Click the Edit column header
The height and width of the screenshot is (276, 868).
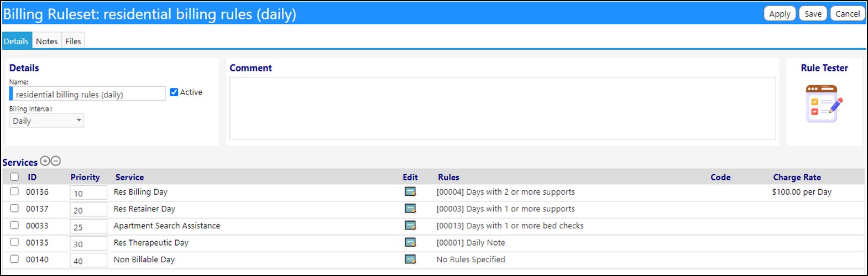pos(410,177)
